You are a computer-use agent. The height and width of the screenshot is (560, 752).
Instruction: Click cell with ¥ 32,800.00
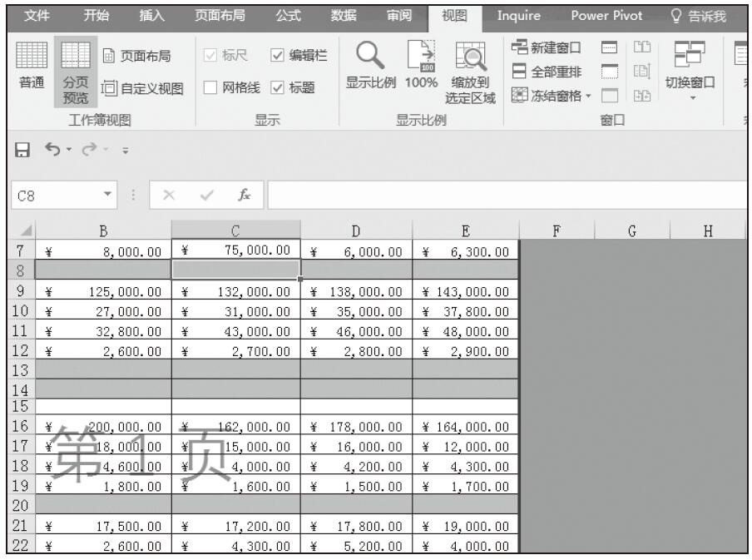point(104,331)
